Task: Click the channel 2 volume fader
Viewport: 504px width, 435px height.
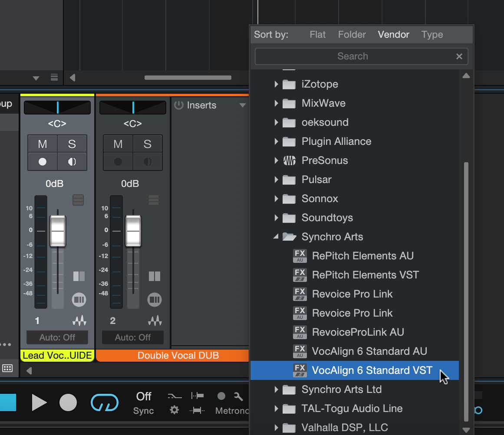Action: 133,230
